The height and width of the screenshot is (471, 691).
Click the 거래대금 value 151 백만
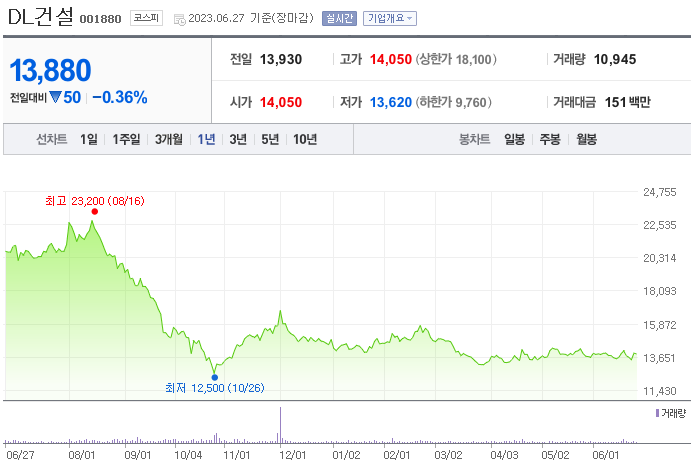628,102
